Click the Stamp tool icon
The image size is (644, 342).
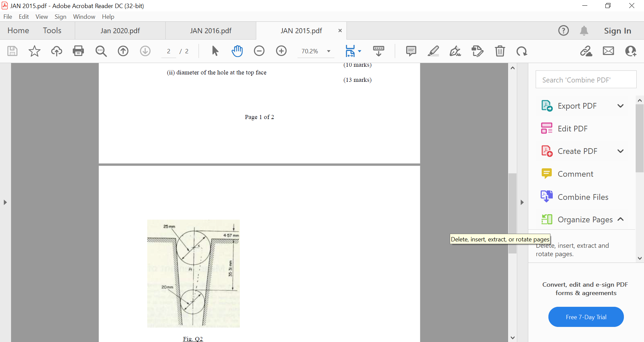(477, 51)
